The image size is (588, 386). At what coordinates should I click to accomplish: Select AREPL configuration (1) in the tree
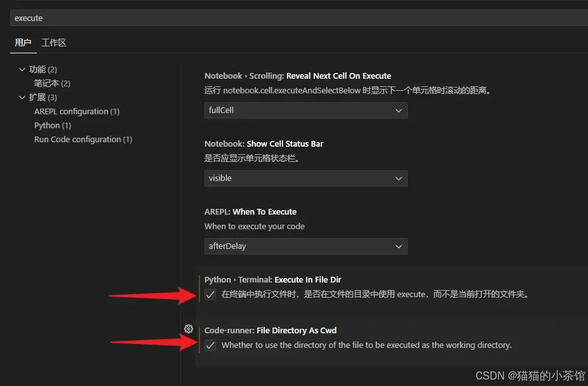[x=77, y=111]
